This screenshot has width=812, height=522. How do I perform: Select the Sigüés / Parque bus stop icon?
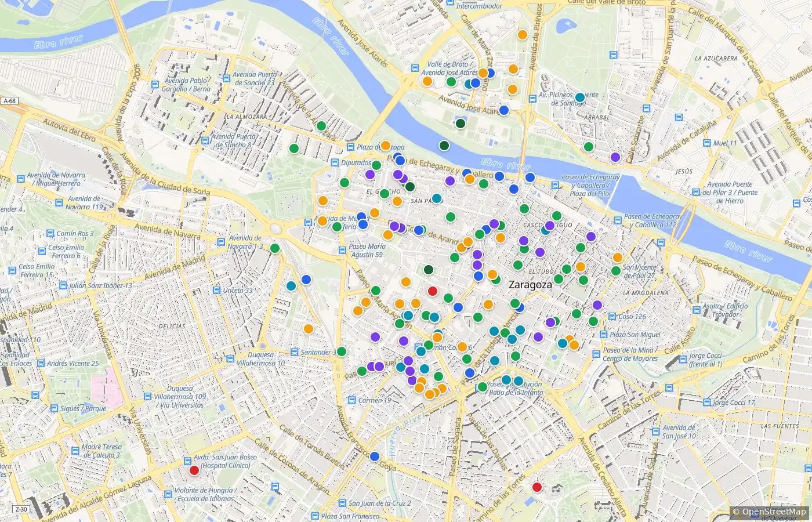pos(53,409)
